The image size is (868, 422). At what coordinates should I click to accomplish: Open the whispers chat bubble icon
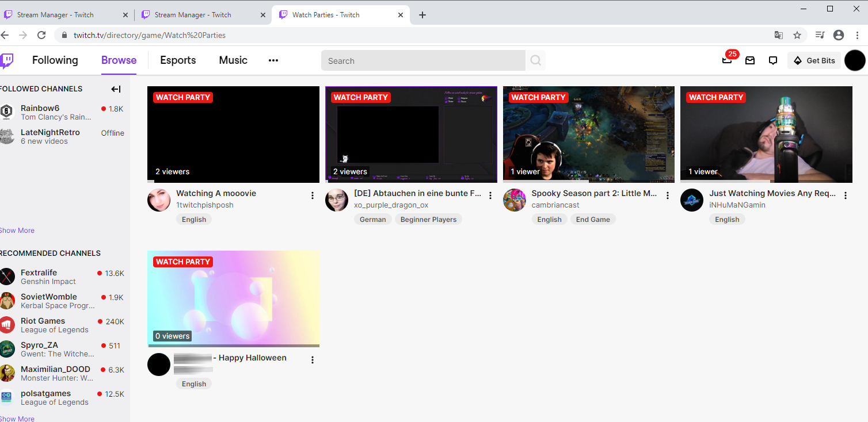[773, 60]
